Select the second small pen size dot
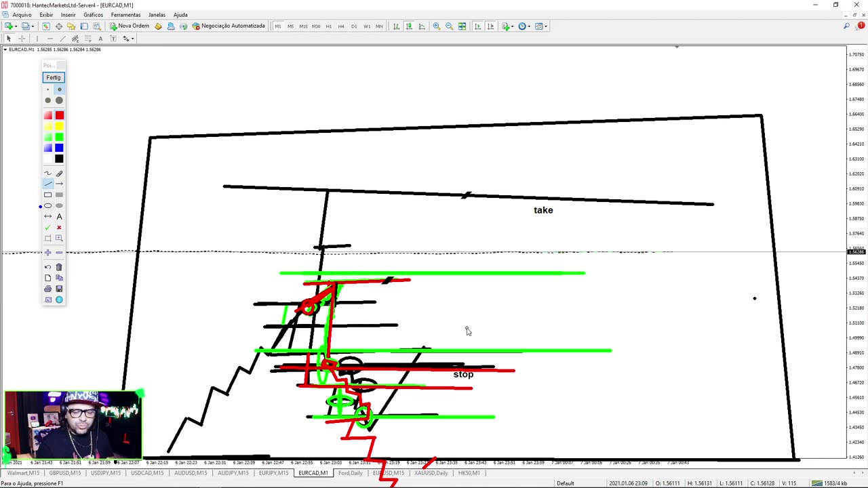Screen dimensions: 868x488 click(59, 89)
